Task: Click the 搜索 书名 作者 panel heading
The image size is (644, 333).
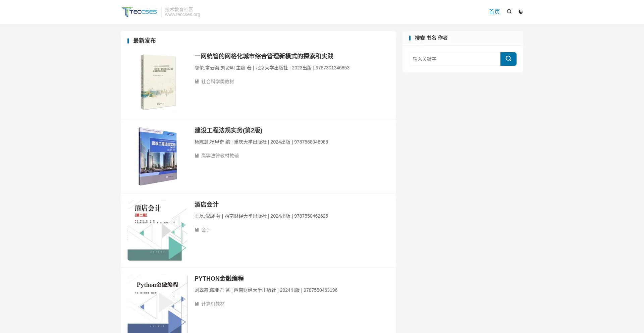Action: (431, 38)
